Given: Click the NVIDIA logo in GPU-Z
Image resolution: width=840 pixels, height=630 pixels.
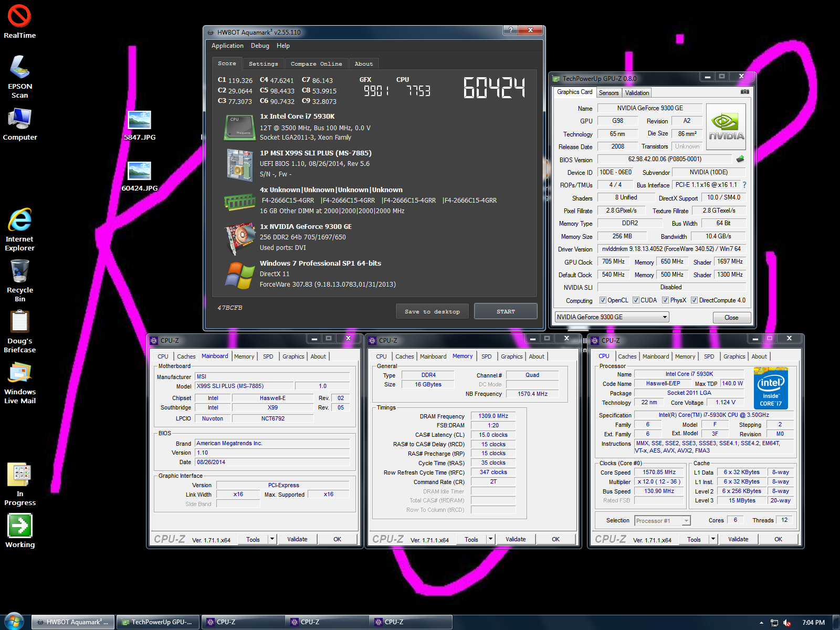Looking at the screenshot, I should coord(726,126).
